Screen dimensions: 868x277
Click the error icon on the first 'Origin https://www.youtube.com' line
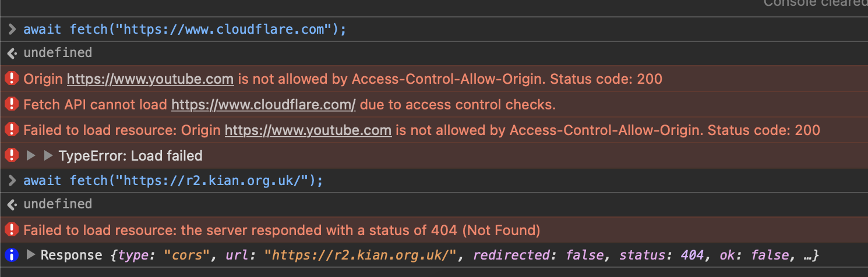click(x=11, y=78)
